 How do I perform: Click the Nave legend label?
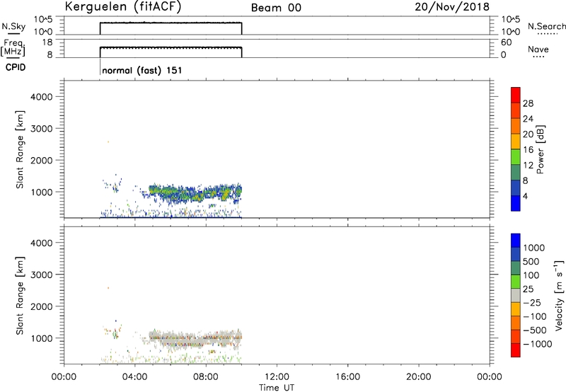tap(538, 49)
